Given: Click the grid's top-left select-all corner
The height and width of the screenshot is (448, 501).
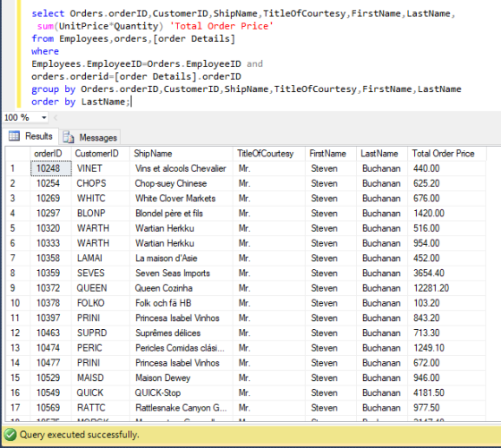Looking at the screenshot, I should click(18, 154).
